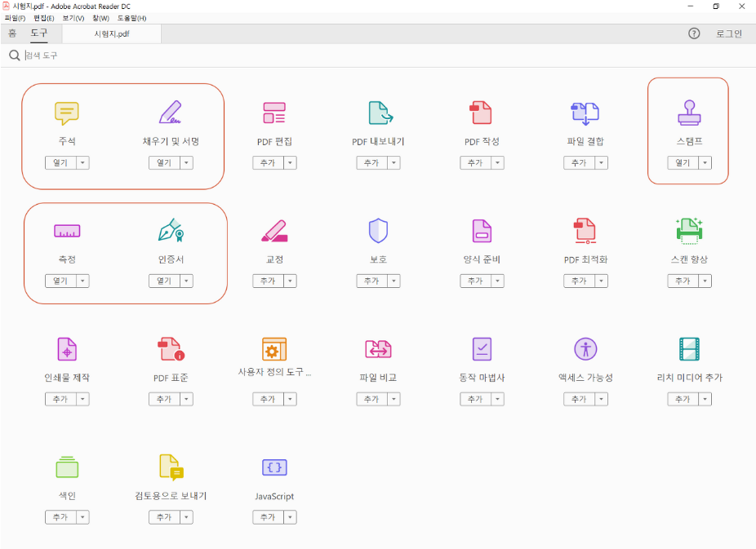Select the 파일 비교 tool icon
The height and width of the screenshot is (549, 756).
tap(378, 349)
